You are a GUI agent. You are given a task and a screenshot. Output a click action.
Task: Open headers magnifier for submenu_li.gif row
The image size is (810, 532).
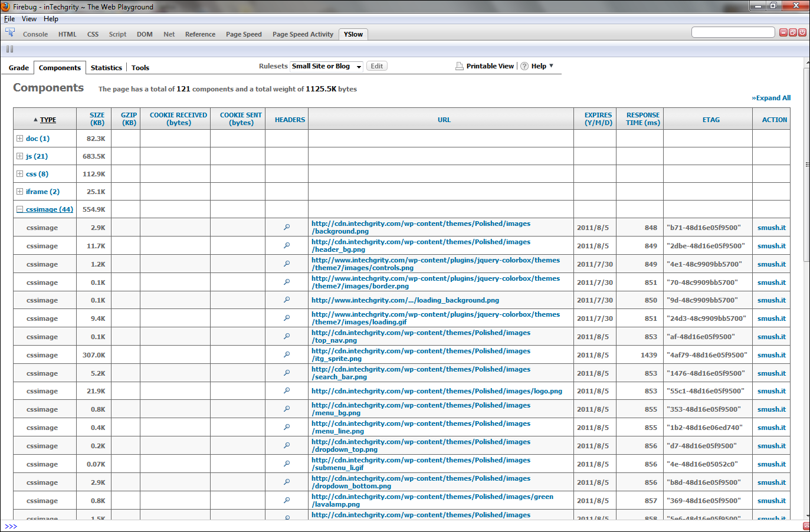pos(287,464)
